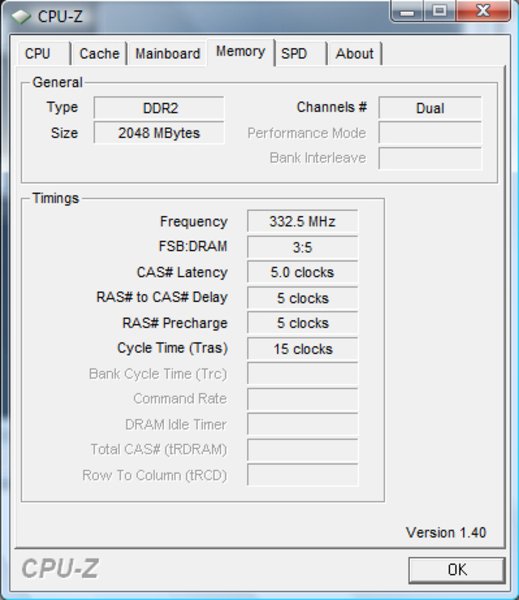The width and height of the screenshot is (519, 600).
Task: Click the CPU-Z logo text at bottom
Action: (60, 569)
